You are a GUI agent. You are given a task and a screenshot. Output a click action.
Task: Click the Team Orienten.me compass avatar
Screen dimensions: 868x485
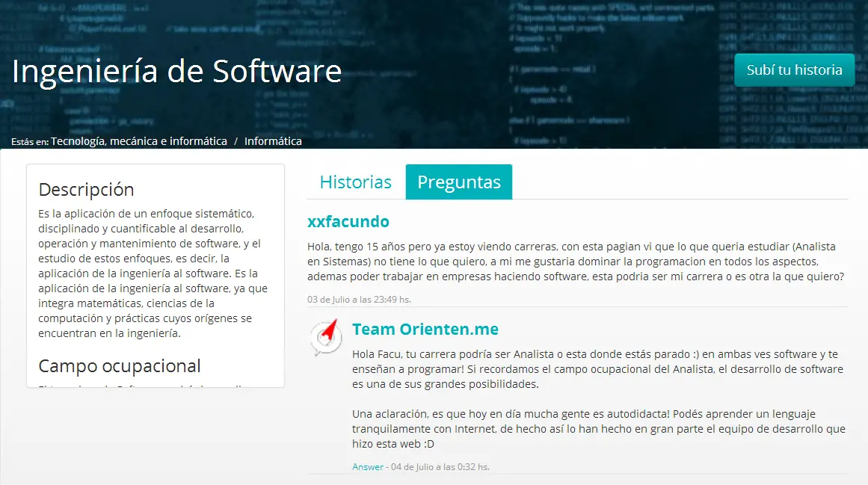click(325, 337)
